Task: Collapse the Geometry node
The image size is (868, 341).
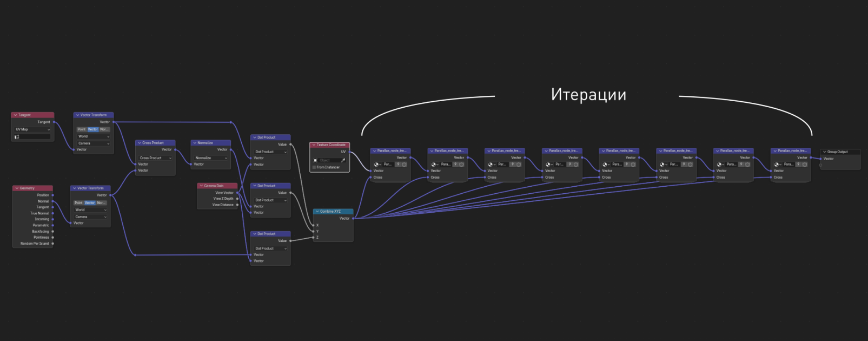Action: pyautogui.click(x=17, y=188)
